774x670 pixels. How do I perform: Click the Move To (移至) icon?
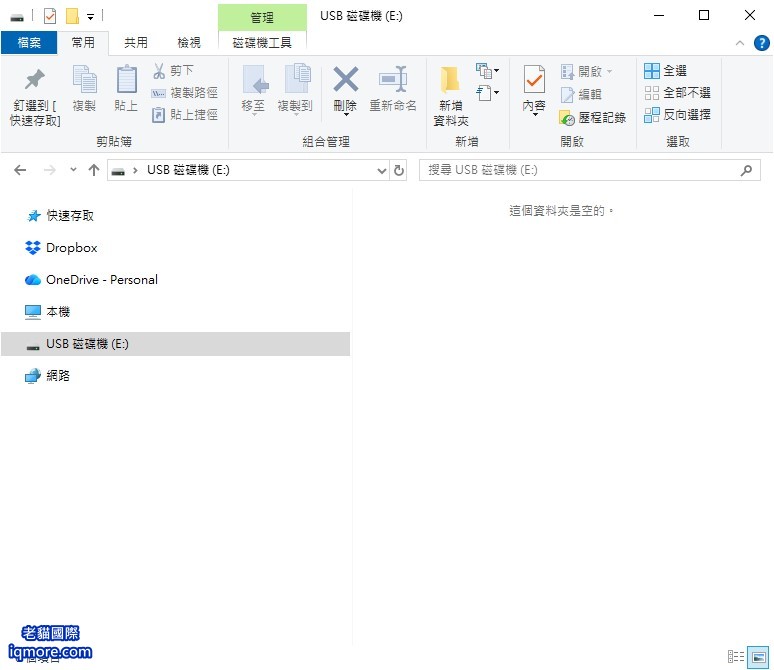tap(255, 79)
